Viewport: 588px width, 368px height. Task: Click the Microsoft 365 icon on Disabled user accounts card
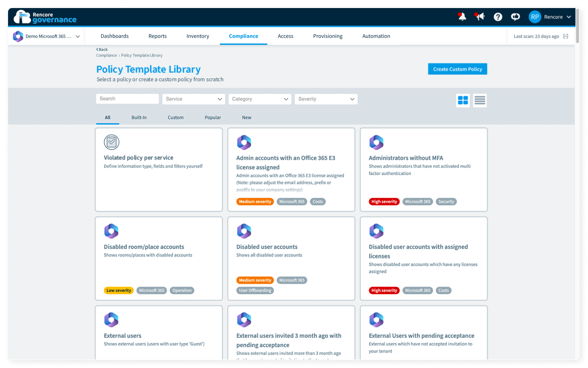(244, 231)
